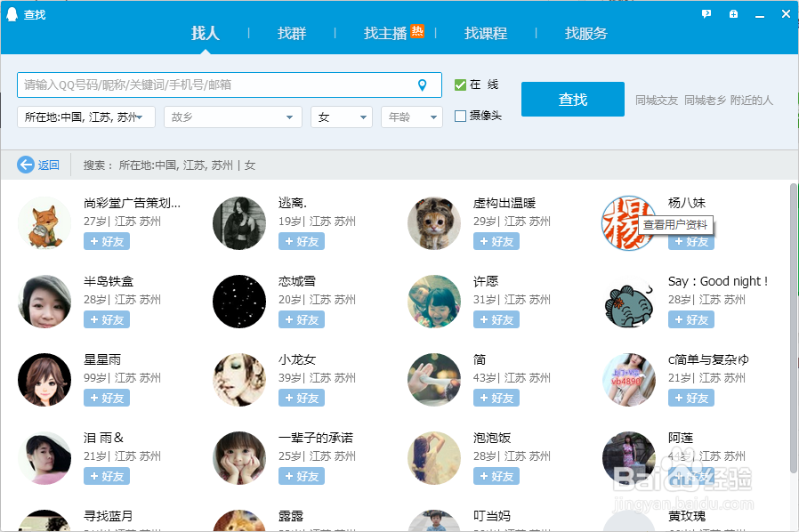Add c简单与复杂ゆ as friend
The image size is (799, 532).
click(x=691, y=398)
